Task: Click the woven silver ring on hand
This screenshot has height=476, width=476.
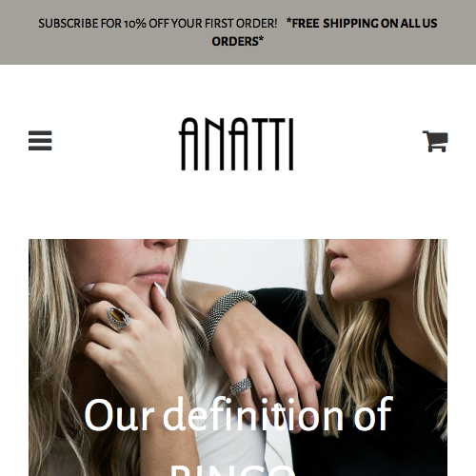Action: (x=241, y=387)
